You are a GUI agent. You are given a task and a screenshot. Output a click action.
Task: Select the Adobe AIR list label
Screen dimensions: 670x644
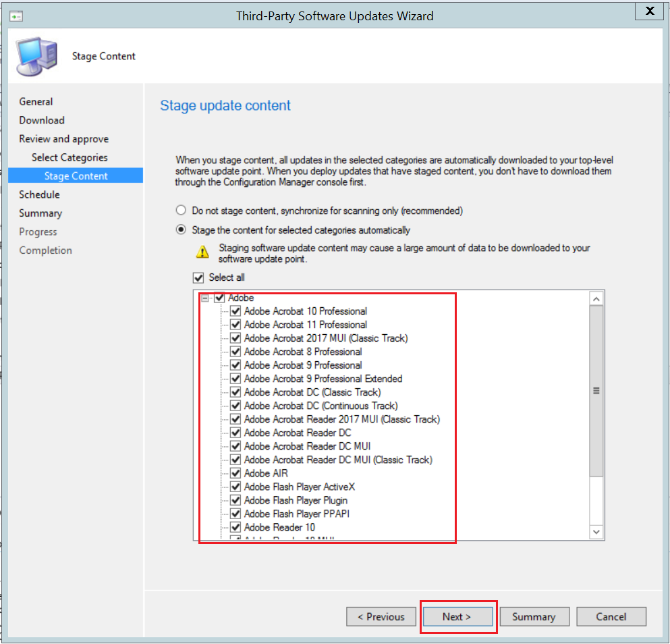(x=266, y=473)
